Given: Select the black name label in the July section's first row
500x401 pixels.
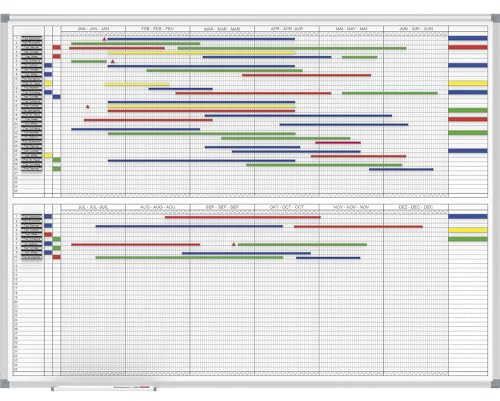Looking at the screenshot, I should 32,217.
